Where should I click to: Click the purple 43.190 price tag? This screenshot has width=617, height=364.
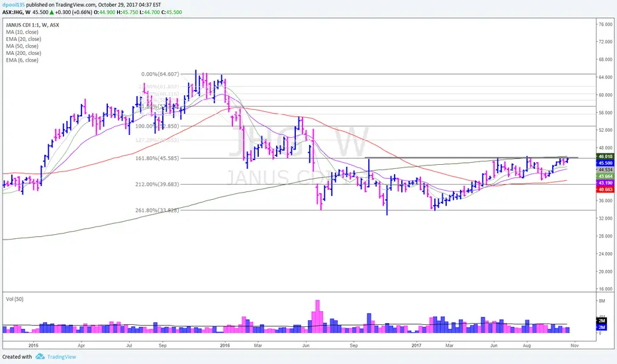605,183
